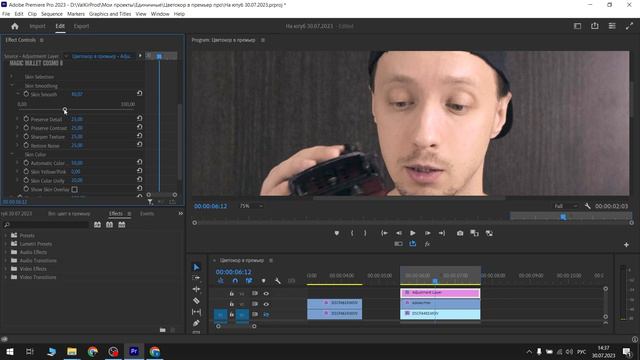Screen dimensions: 640x360
Task: Open the File menu
Action: coord(6,14)
